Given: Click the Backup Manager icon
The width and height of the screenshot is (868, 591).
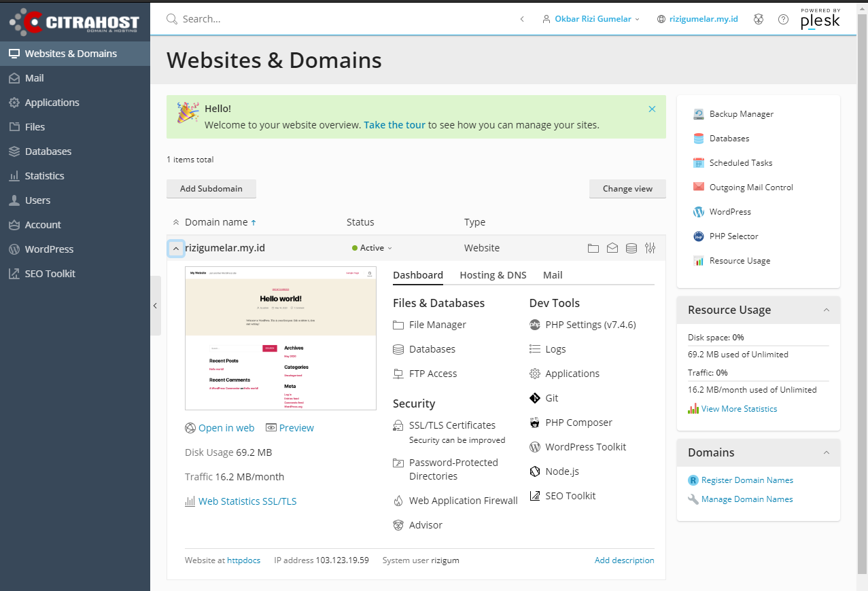Looking at the screenshot, I should tap(699, 114).
